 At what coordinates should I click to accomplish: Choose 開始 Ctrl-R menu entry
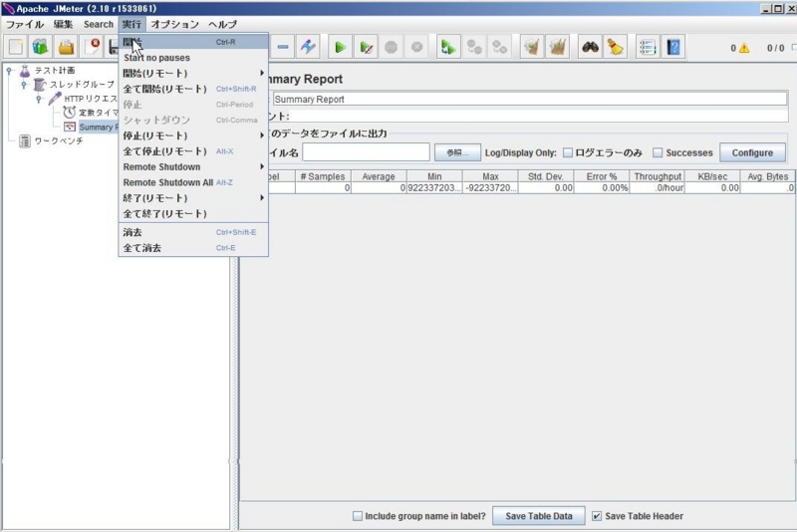(193, 42)
